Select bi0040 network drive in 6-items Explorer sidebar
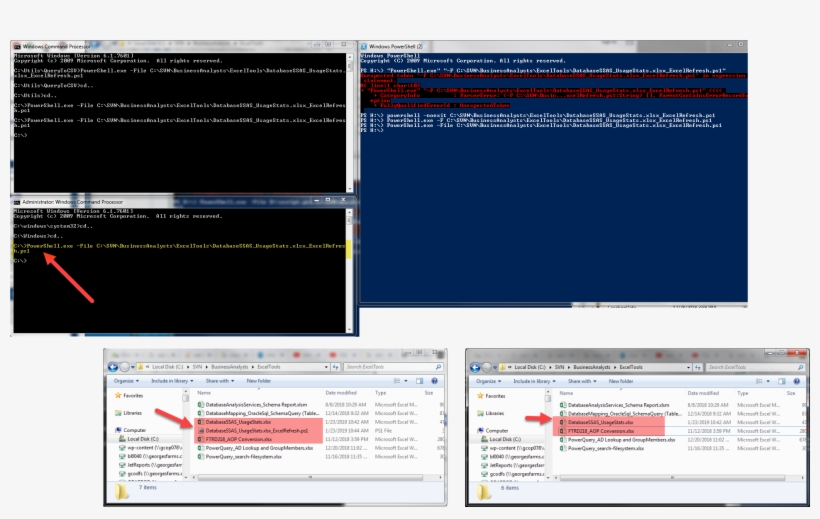Viewport: 820px width, 519px height. pyautogui.click(x=513, y=457)
